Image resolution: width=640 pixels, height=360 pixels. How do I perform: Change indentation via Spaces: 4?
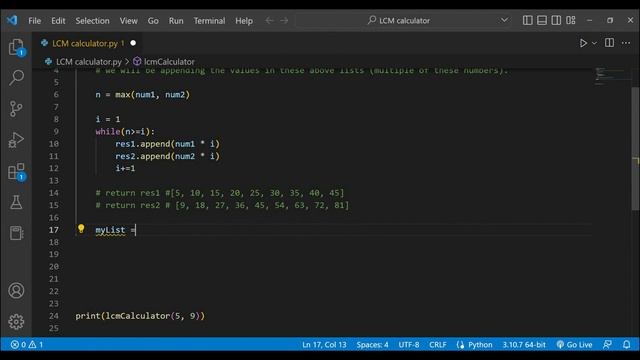click(x=372, y=344)
